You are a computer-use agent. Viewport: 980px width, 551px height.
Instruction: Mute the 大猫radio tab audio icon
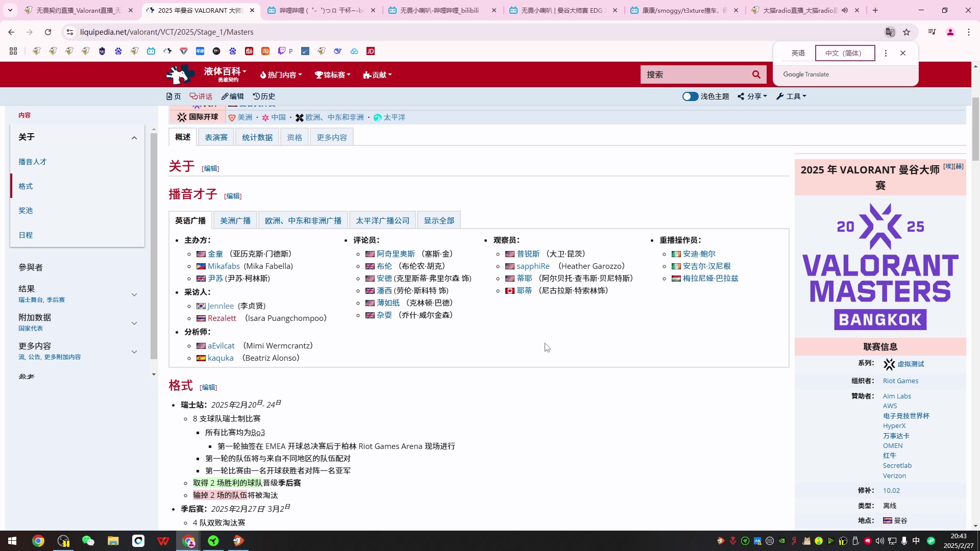tap(845, 10)
